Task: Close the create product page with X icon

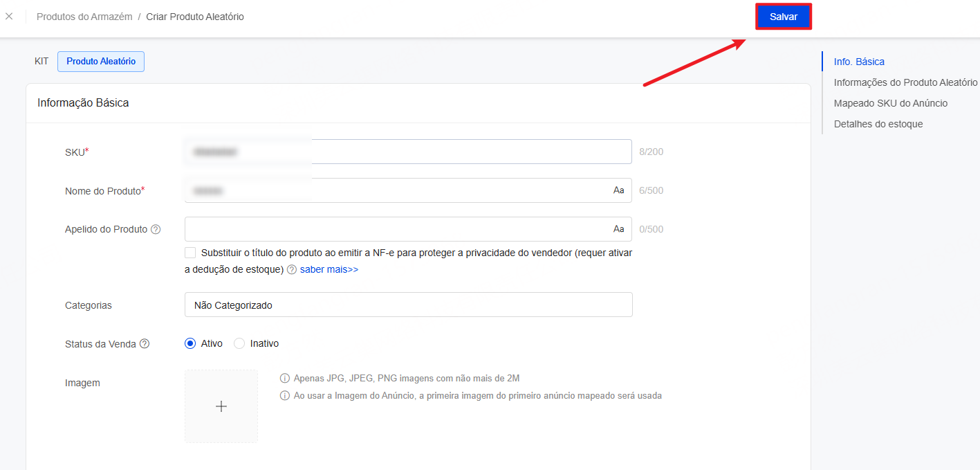Action: 9,16
